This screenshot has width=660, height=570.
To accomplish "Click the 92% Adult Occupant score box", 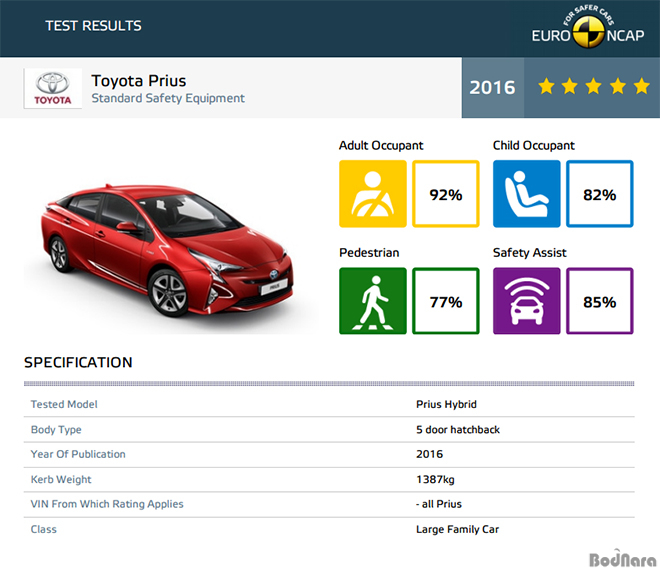I will tap(446, 194).
